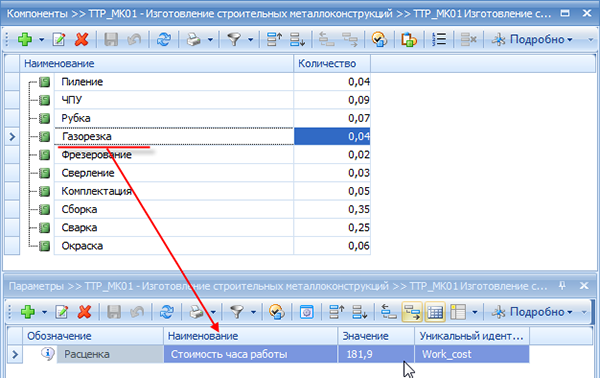The height and width of the screenshot is (378, 600).
Task: Select the Сверление row
Action: pyautogui.click(x=174, y=173)
